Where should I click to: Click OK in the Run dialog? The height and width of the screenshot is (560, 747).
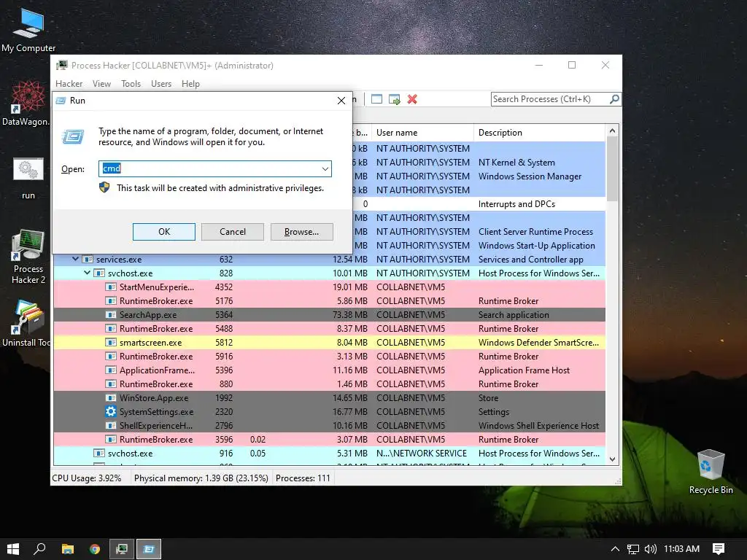(164, 232)
